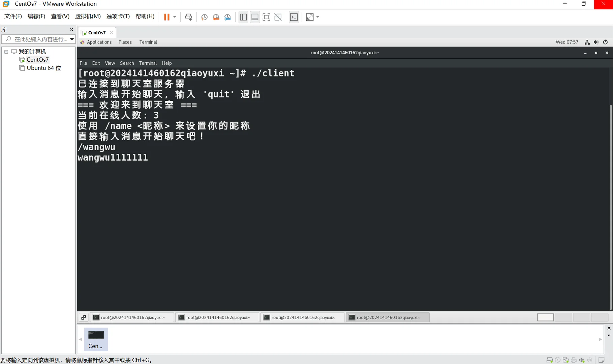Image resolution: width=613 pixels, height=364 pixels.
Task: Open the Terminal app menu in GNOME top bar
Action: point(148,42)
